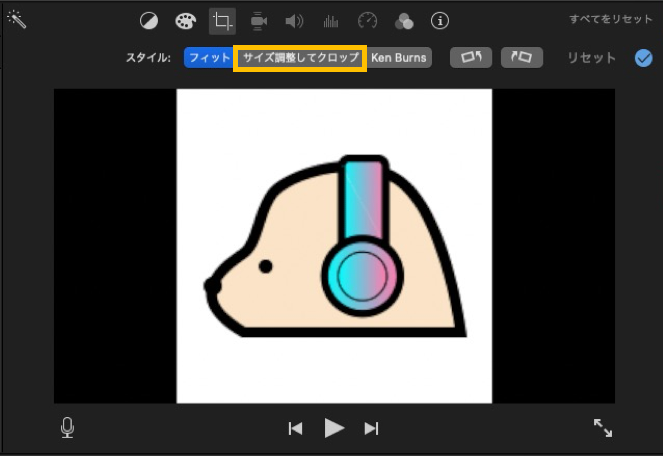Open noise reduction and equalizer
663x456 pixels.
pyautogui.click(x=331, y=21)
